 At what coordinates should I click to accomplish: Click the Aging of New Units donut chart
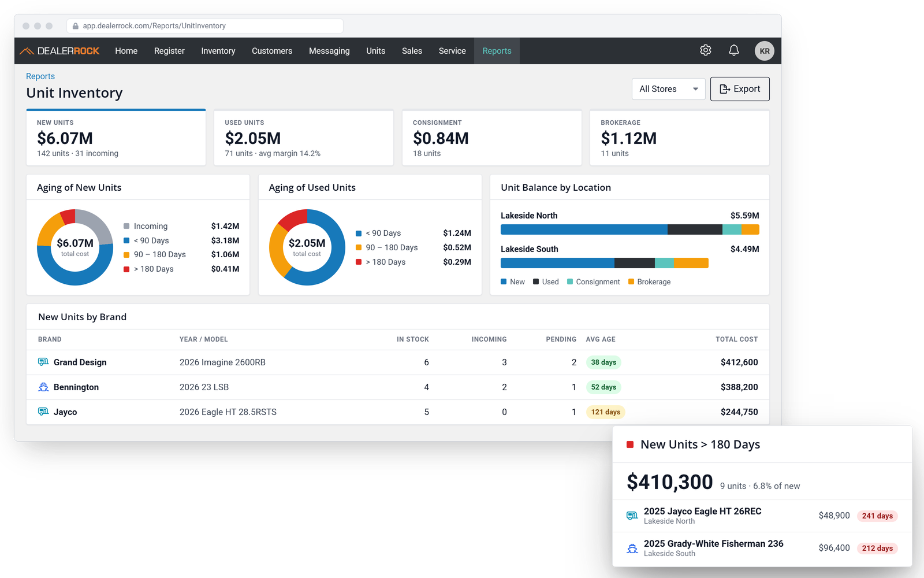[75, 247]
